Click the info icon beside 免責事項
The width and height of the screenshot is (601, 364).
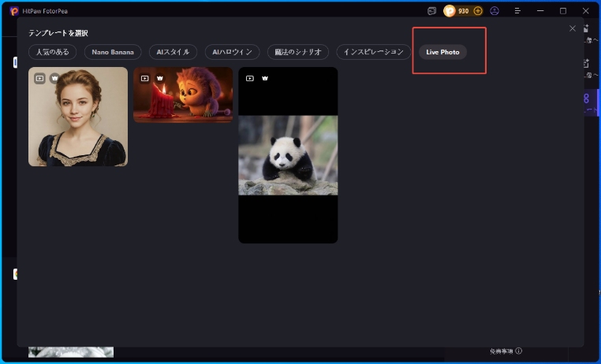(519, 351)
